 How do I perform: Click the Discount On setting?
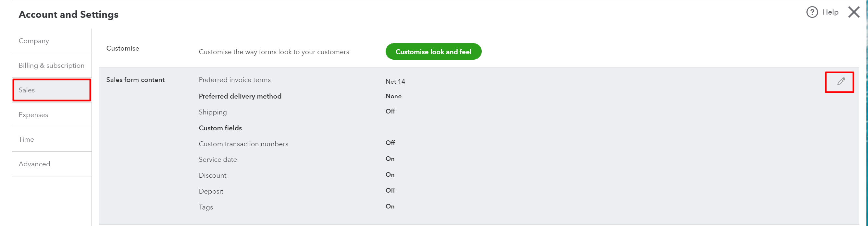point(390,174)
